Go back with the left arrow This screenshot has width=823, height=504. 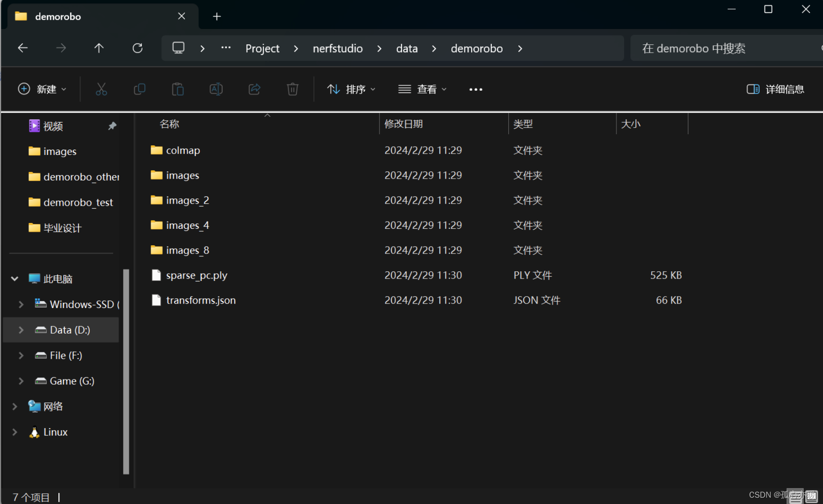(x=23, y=48)
